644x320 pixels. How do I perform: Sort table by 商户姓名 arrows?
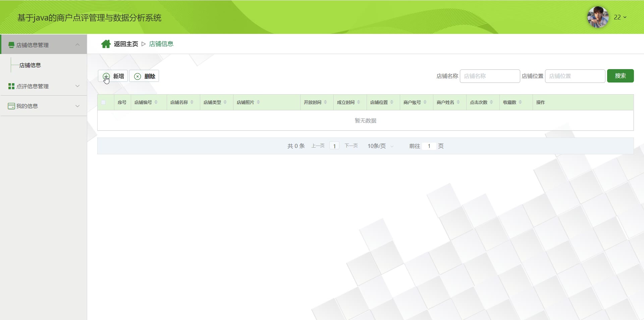click(x=458, y=102)
